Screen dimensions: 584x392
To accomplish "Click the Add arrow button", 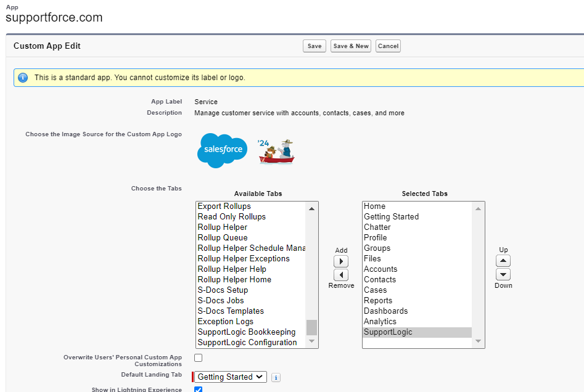I will pos(341,261).
